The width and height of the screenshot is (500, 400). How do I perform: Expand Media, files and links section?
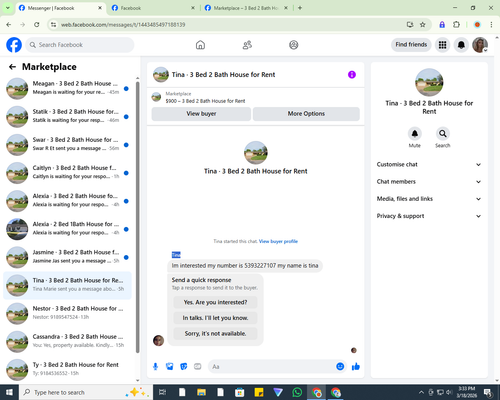429,199
